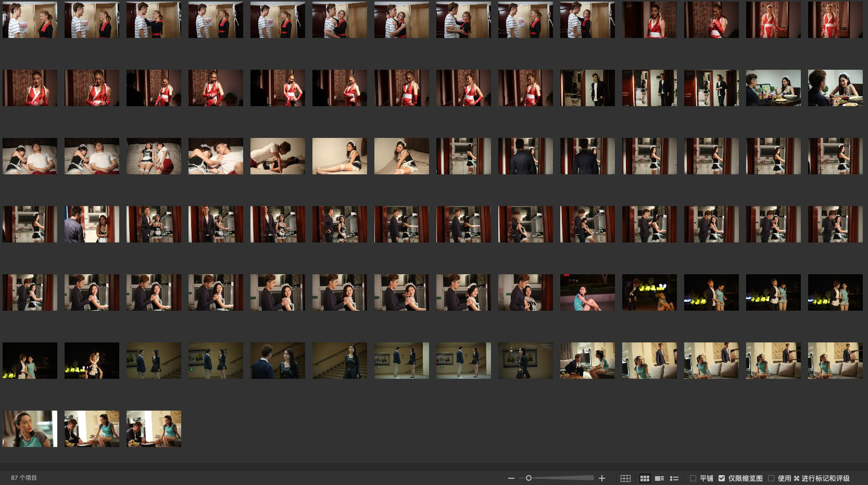This screenshot has height=485, width=868.
Task: Select the last thumbnail in the bottom row
Action: (x=154, y=429)
